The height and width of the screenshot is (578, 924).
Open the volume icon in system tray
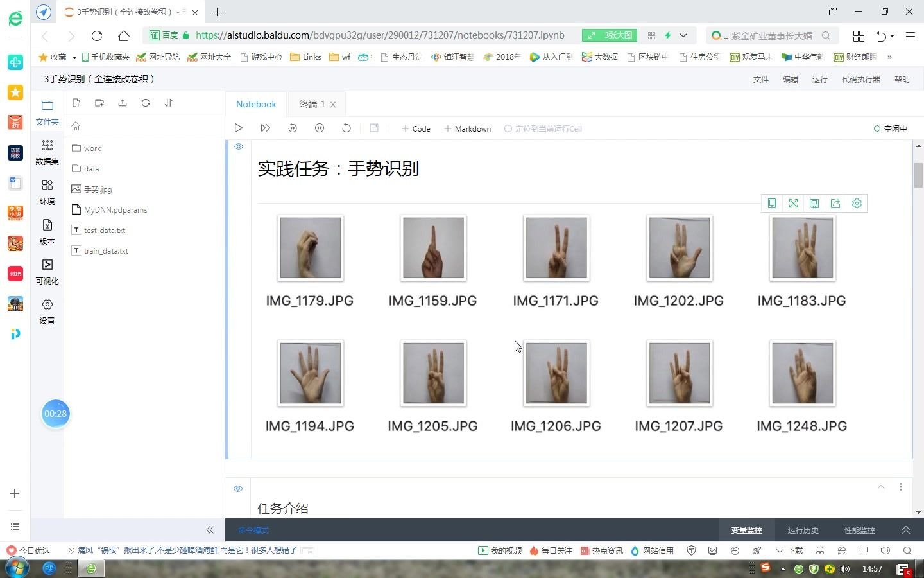click(x=845, y=569)
